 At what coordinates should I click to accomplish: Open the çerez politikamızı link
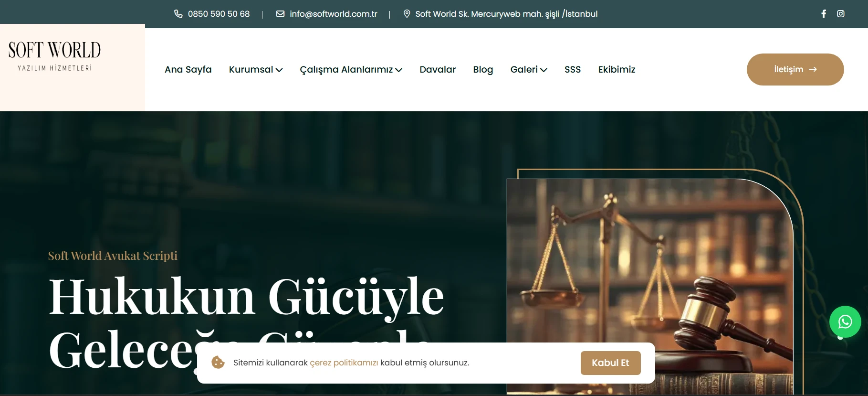[344, 363]
